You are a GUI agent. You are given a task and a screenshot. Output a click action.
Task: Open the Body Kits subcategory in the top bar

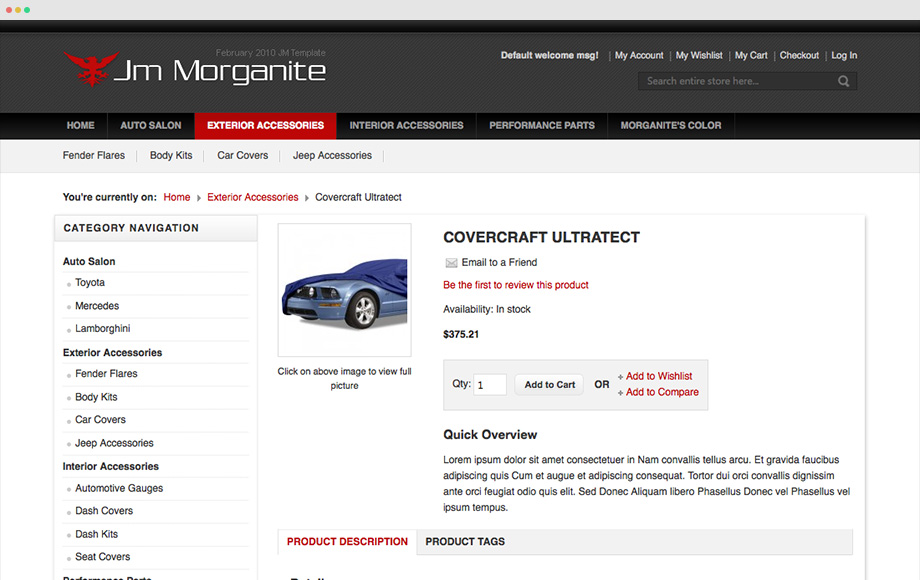[x=171, y=155]
